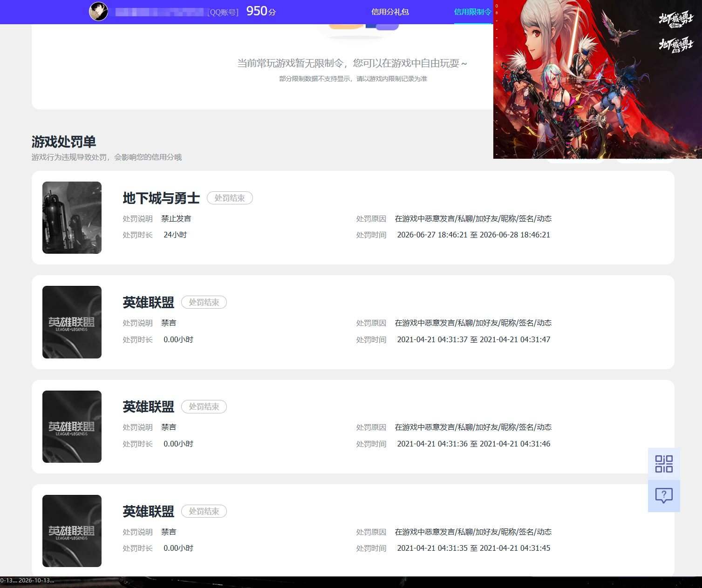Open the QR code floating button
Screen dimensions: 702x588
[664, 464]
